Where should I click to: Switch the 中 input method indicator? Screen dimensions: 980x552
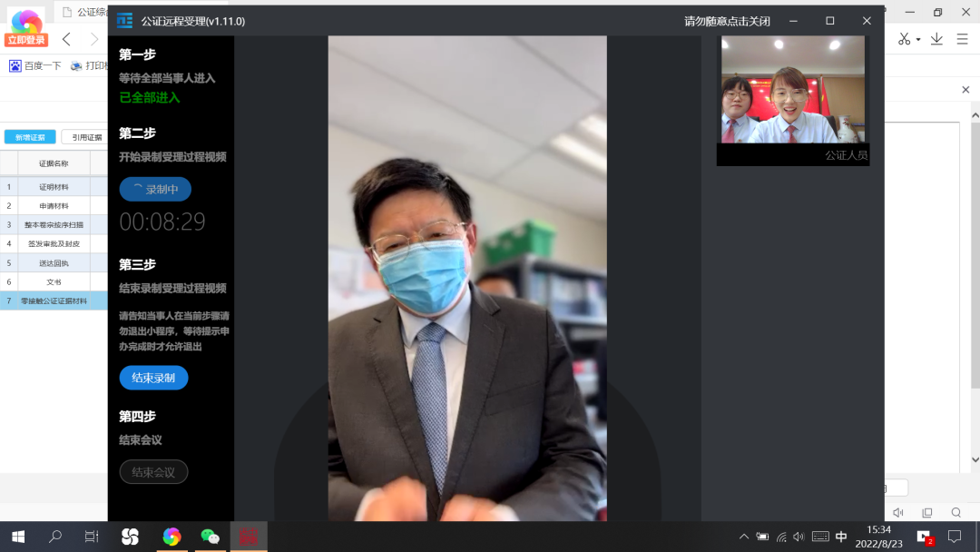tap(841, 537)
